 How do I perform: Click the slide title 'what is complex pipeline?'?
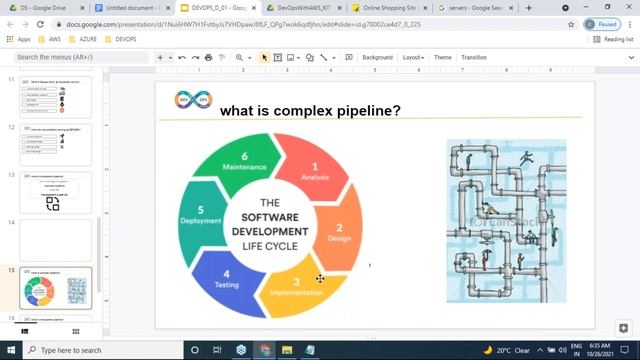[x=310, y=110]
